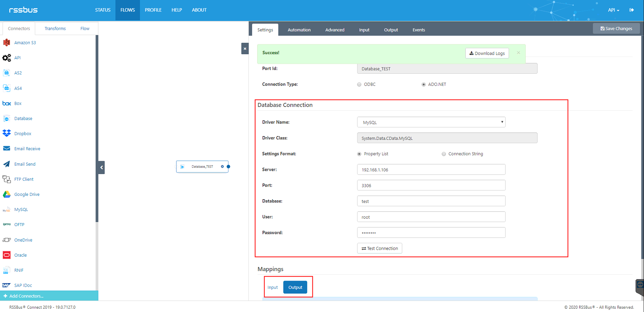This screenshot has width=644, height=312.
Task: Select Input under Mappings
Action: tap(273, 287)
